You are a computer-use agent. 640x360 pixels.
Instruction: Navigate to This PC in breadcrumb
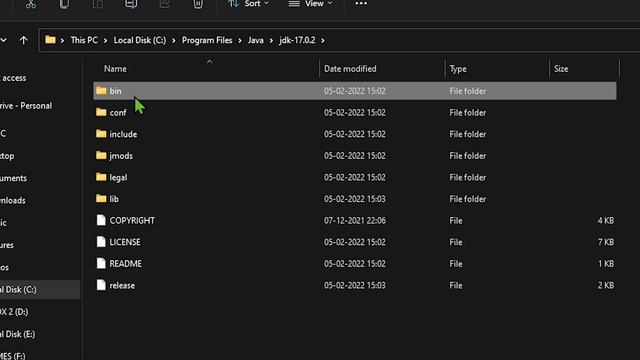click(84, 40)
